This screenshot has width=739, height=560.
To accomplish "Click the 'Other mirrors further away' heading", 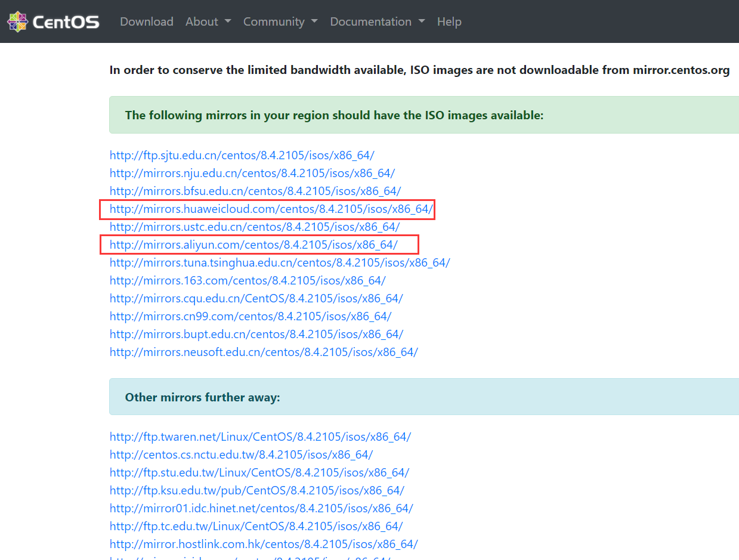I will click(202, 397).
